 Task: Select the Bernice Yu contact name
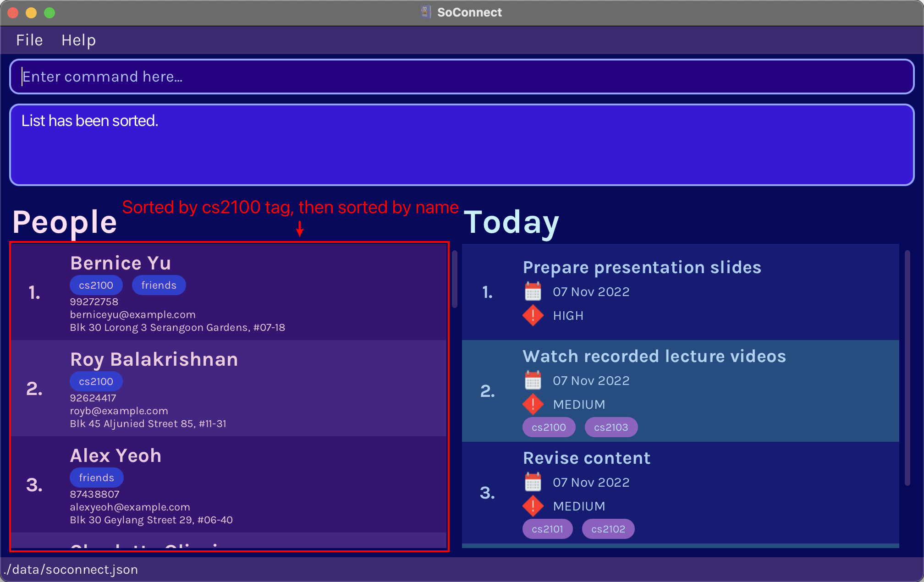pyautogui.click(x=121, y=263)
